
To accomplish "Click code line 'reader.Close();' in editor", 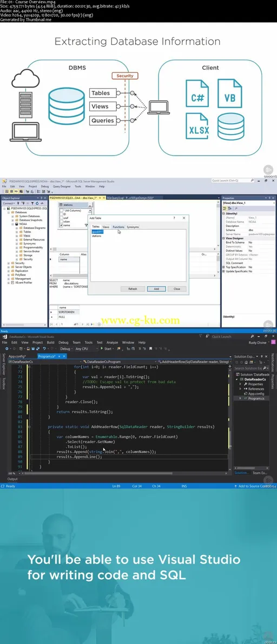I will pyautogui.click(x=81, y=401).
